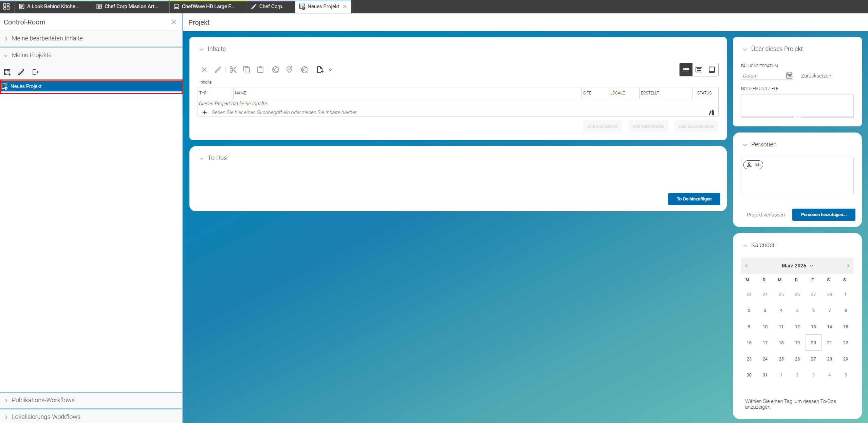Switch to preview panel view

(x=712, y=70)
